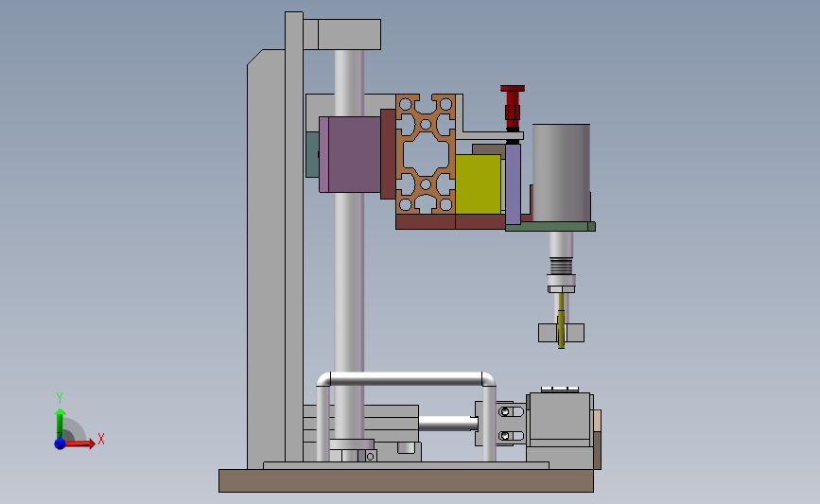The image size is (820, 504).
Task: Click the Y axis label of the triad
Action: 60,398
